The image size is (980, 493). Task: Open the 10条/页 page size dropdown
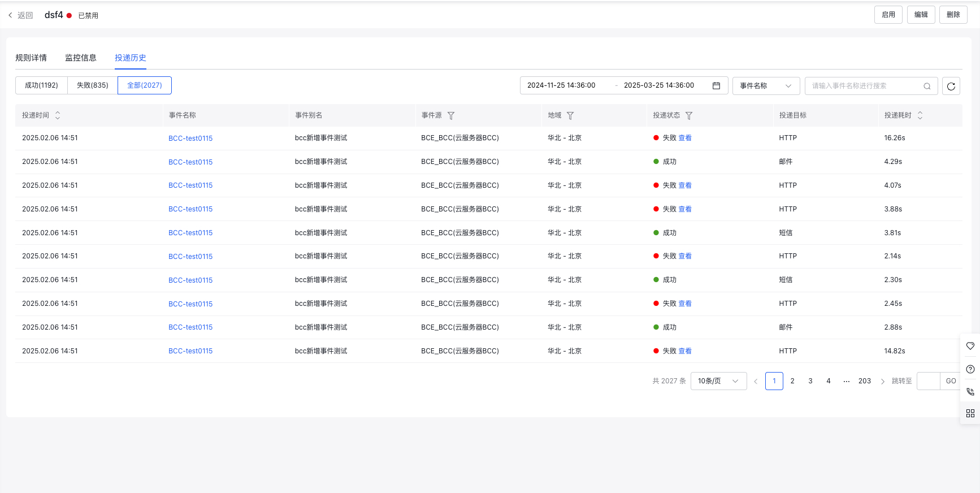click(718, 381)
